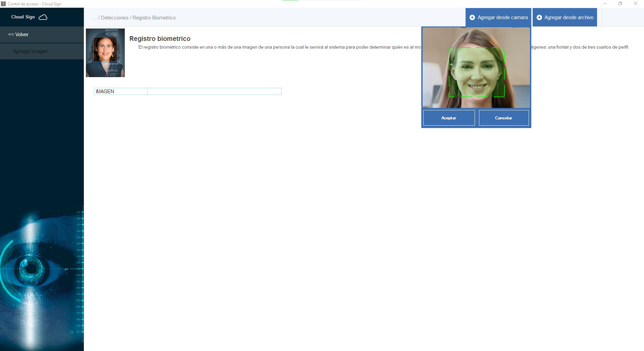Minimize the Cloud Sign window

(605, 4)
